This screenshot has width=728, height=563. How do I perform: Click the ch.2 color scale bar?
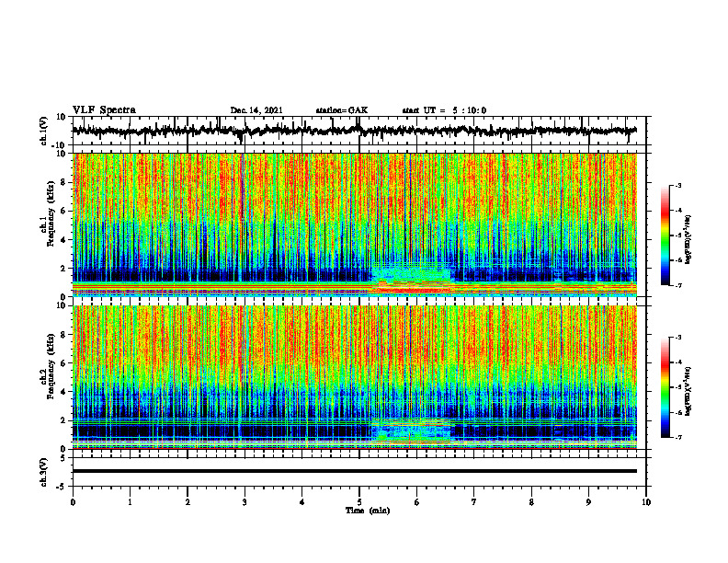[x=665, y=387]
